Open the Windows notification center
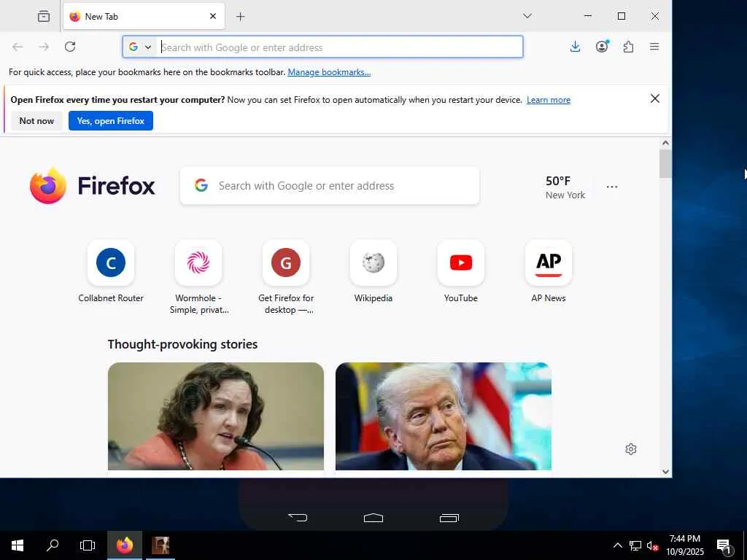 click(x=724, y=545)
